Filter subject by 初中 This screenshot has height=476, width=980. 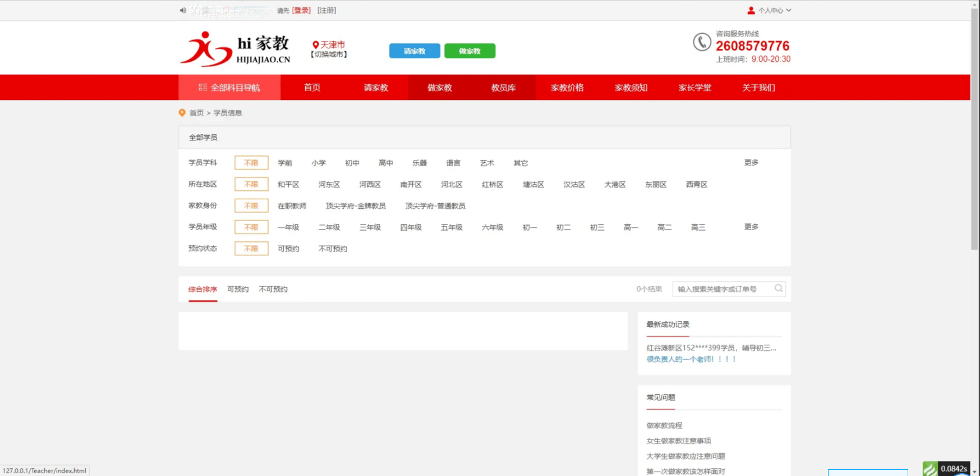point(352,163)
